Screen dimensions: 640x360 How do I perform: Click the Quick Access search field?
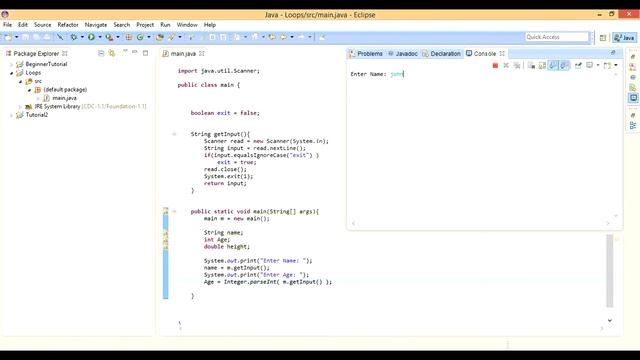[557, 37]
